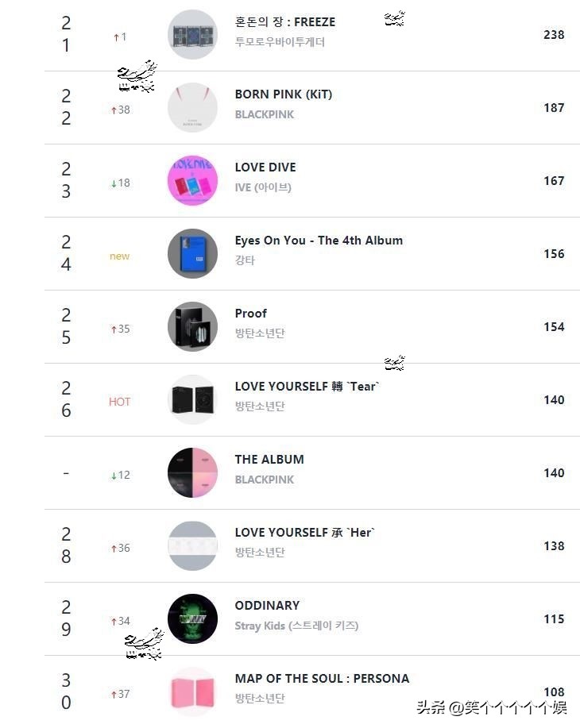Select THE ALBUM cover thumbnail
580x728 pixels.
pos(192,473)
